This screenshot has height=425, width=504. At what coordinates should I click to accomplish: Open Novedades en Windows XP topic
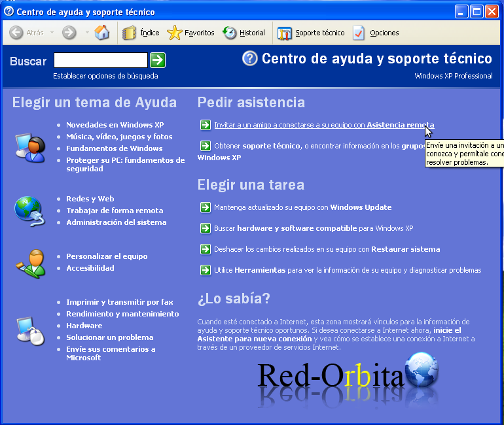[115, 125]
